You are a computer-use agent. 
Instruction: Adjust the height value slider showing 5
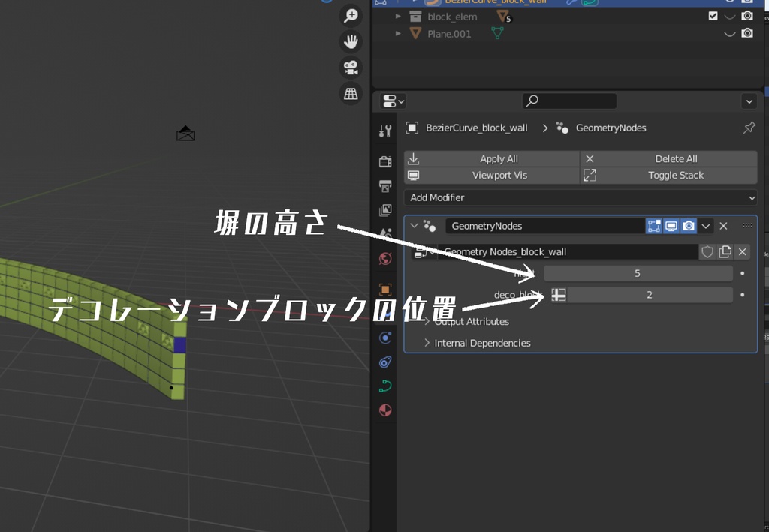tap(638, 273)
